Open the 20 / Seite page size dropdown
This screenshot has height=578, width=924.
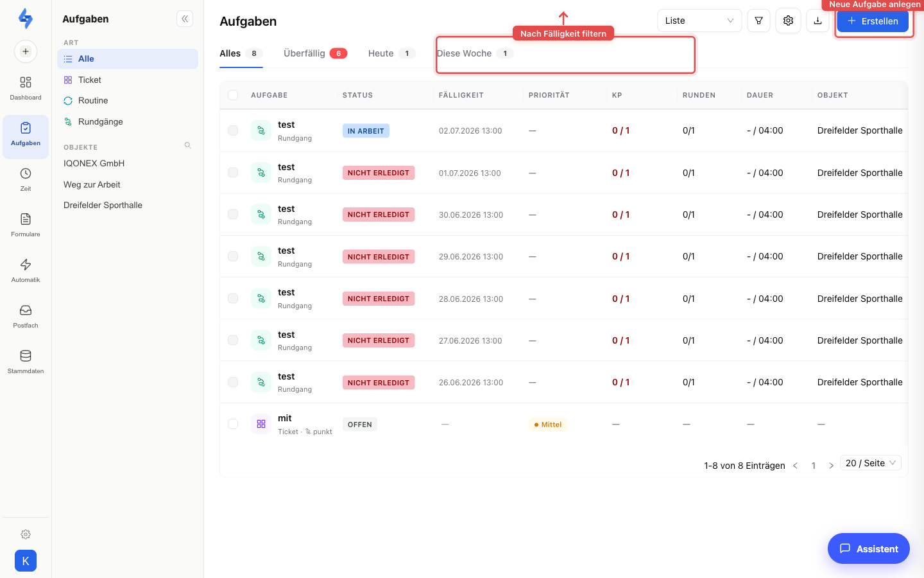tap(871, 463)
